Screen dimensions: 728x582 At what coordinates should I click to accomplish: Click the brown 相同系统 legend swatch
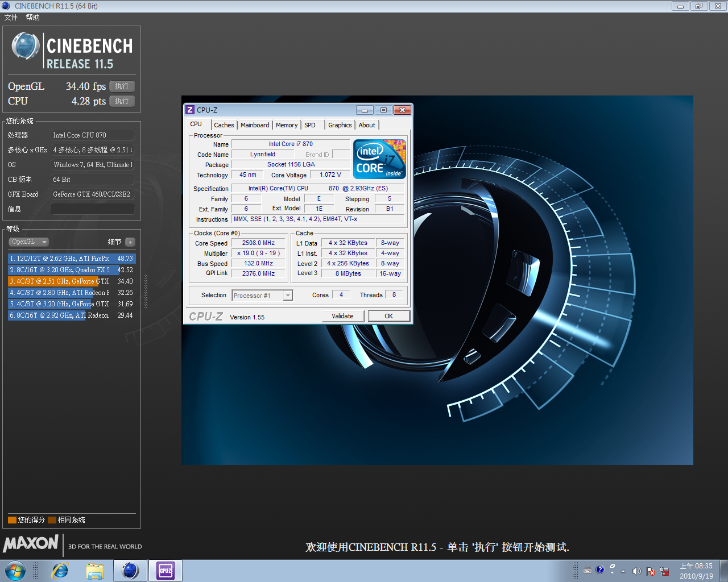click(x=52, y=520)
